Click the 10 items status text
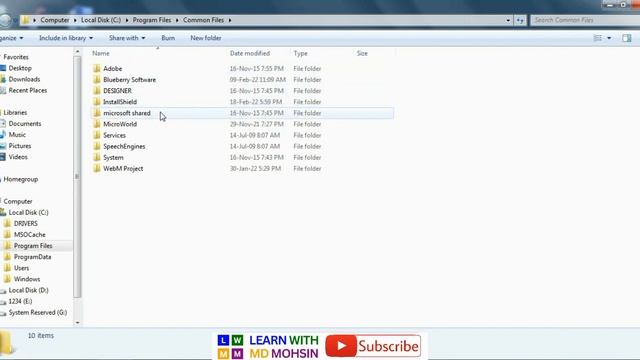This screenshot has height=360, width=640. [x=41, y=336]
